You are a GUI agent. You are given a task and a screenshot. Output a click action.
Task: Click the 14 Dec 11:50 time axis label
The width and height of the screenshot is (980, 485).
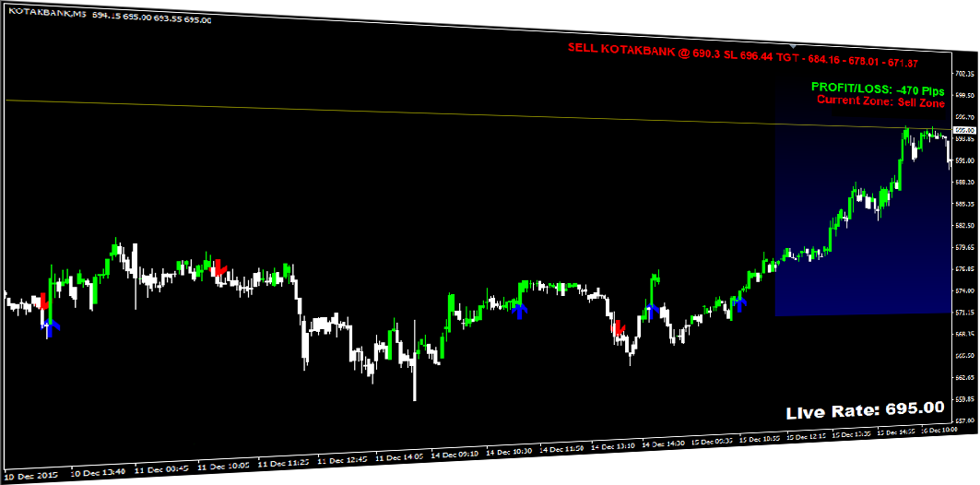coord(561,449)
